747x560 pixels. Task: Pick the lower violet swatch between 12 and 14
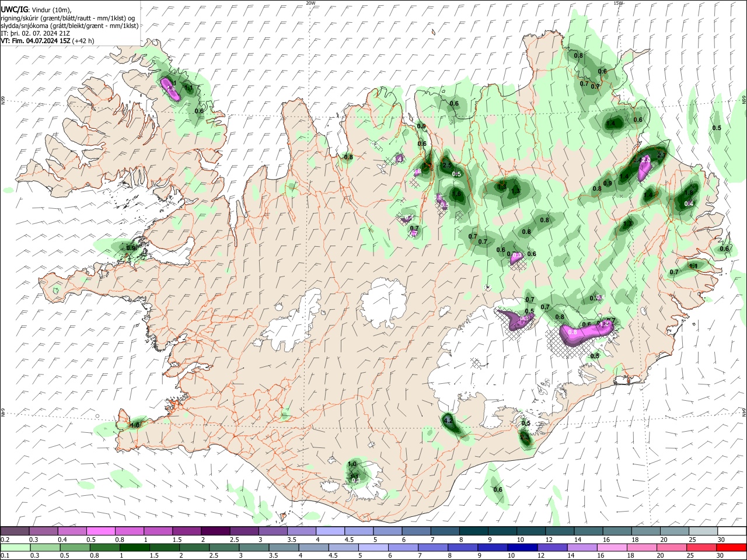click(551, 547)
